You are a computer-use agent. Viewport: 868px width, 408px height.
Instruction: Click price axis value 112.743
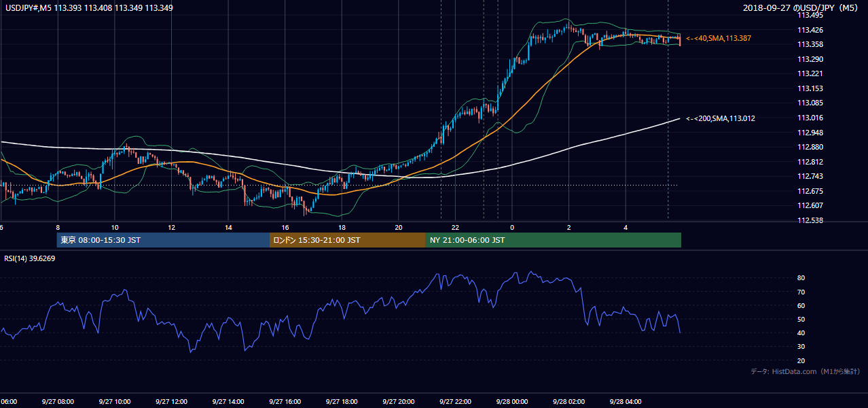point(810,176)
